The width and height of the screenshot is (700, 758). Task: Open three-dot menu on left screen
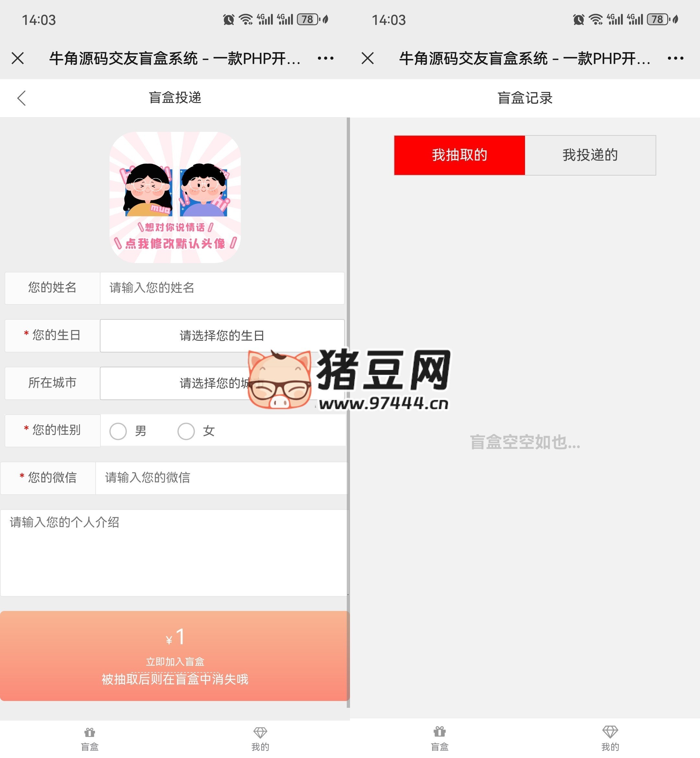tap(325, 58)
